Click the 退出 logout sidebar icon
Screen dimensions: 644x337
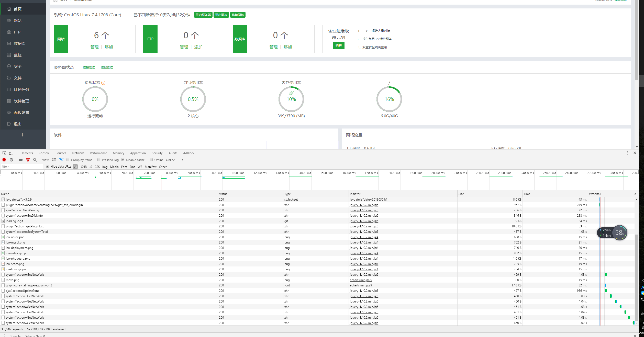click(9, 124)
